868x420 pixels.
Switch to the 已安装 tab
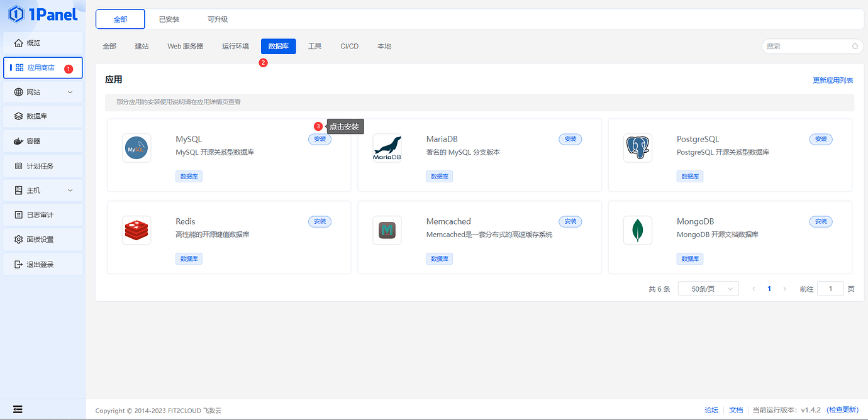pos(168,19)
